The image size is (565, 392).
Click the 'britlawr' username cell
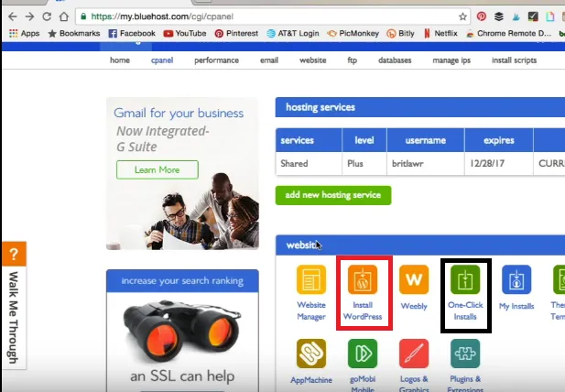click(x=426, y=164)
